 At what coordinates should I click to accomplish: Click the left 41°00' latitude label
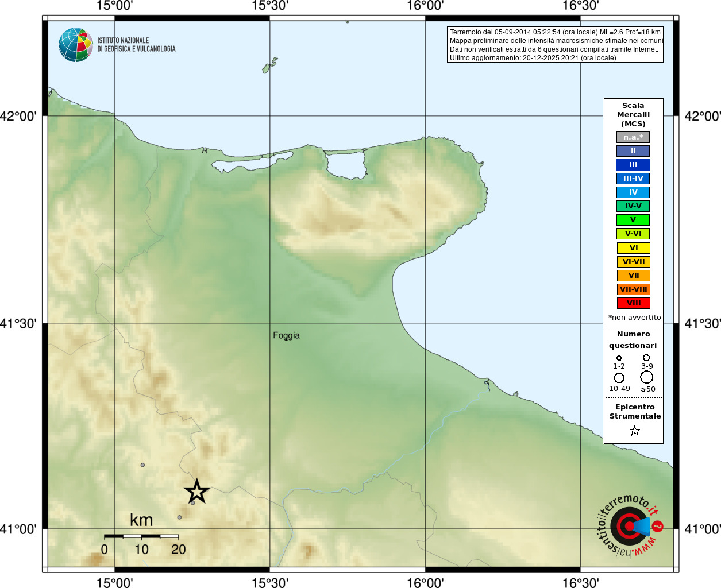click(x=18, y=529)
